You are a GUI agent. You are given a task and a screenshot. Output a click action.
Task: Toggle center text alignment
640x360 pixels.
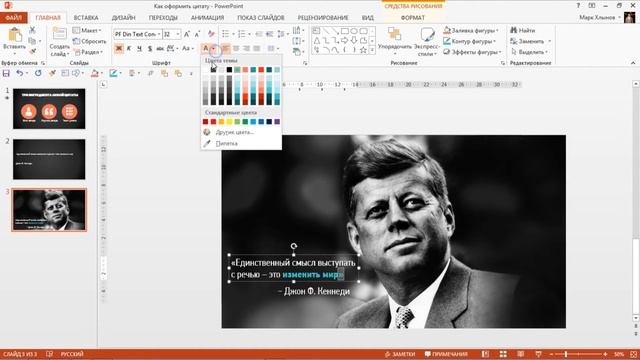[x=236, y=49]
